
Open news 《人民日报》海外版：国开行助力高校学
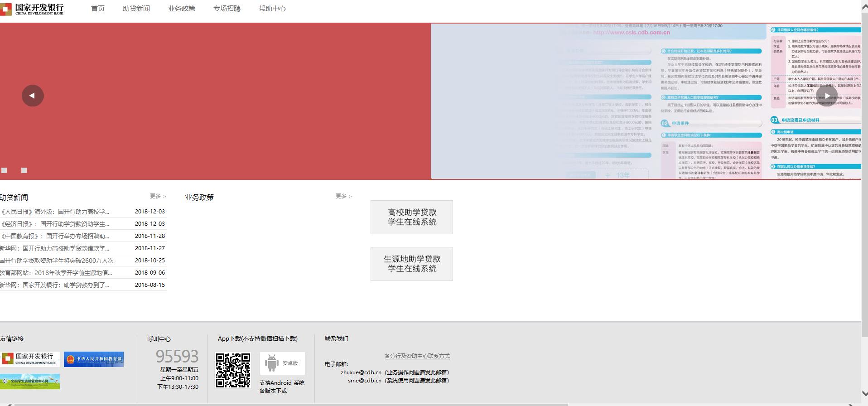55,212
